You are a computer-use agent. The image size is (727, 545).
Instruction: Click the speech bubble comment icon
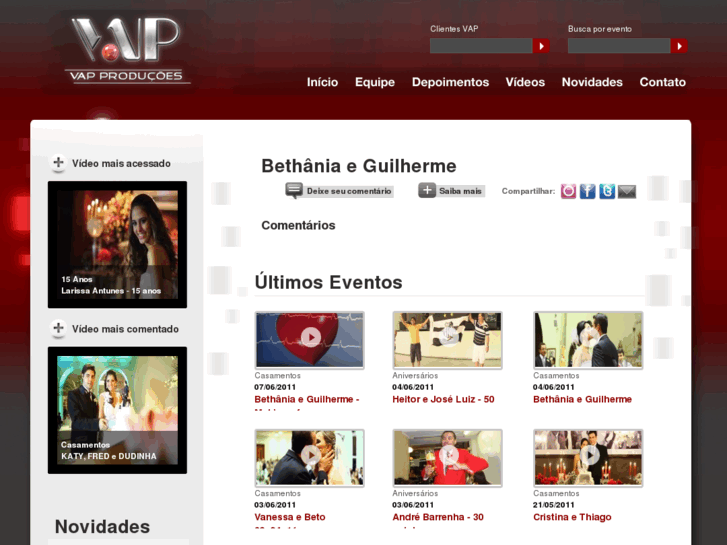294,190
